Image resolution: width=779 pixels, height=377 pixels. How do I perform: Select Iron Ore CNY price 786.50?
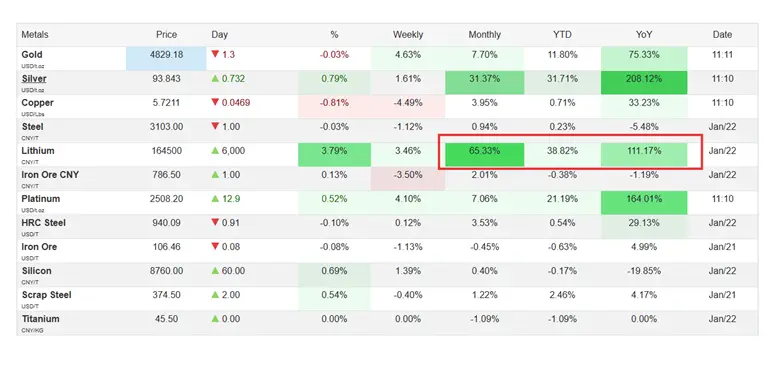click(166, 175)
